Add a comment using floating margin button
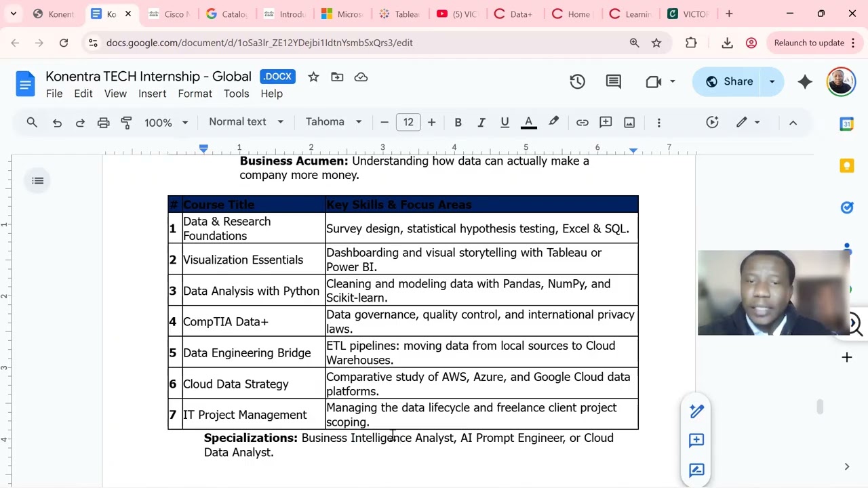The height and width of the screenshot is (488, 868). tap(696, 441)
